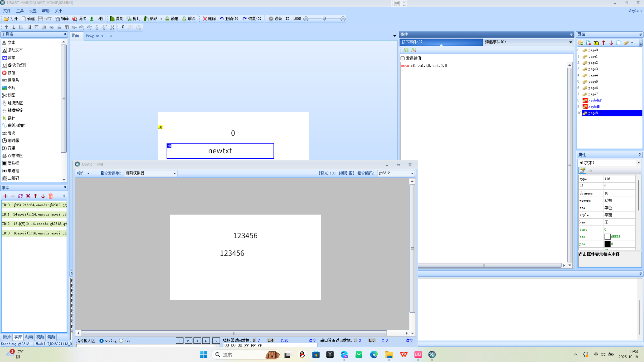This screenshot has height=362, width=644.
Task: Click 清空 link for simulator return data
Action: (312, 340)
